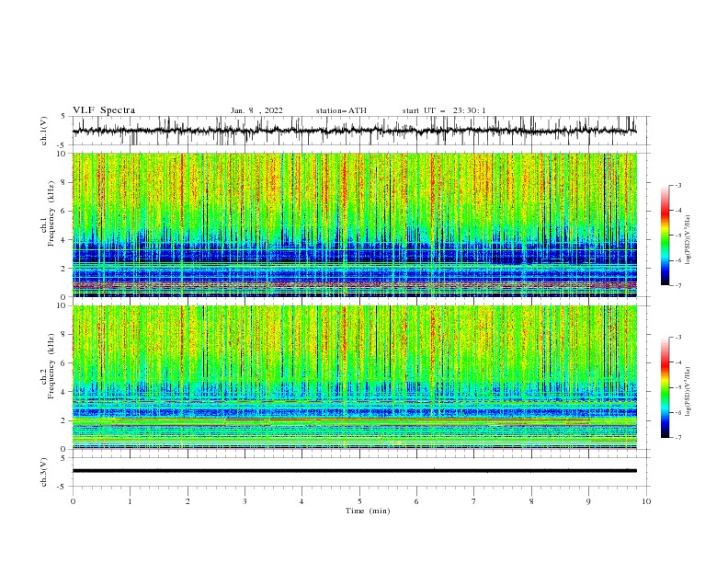728x563 pixels.
Task: Click time axis tick label "8"
Action: tap(531, 501)
